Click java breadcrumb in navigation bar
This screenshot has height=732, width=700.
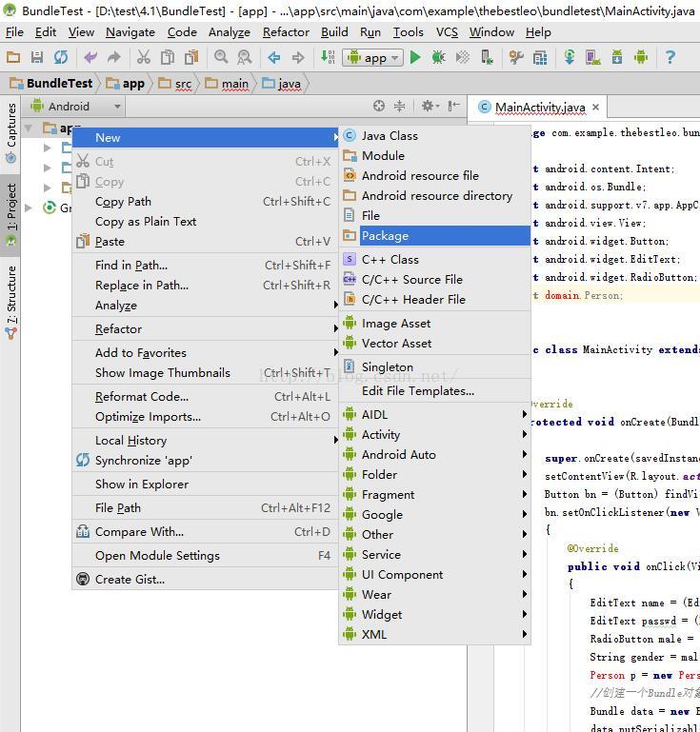[282, 84]
